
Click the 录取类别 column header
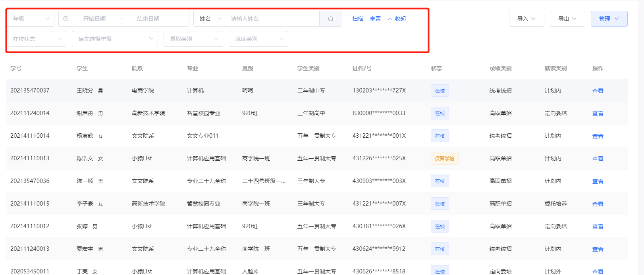pos(501,68)
